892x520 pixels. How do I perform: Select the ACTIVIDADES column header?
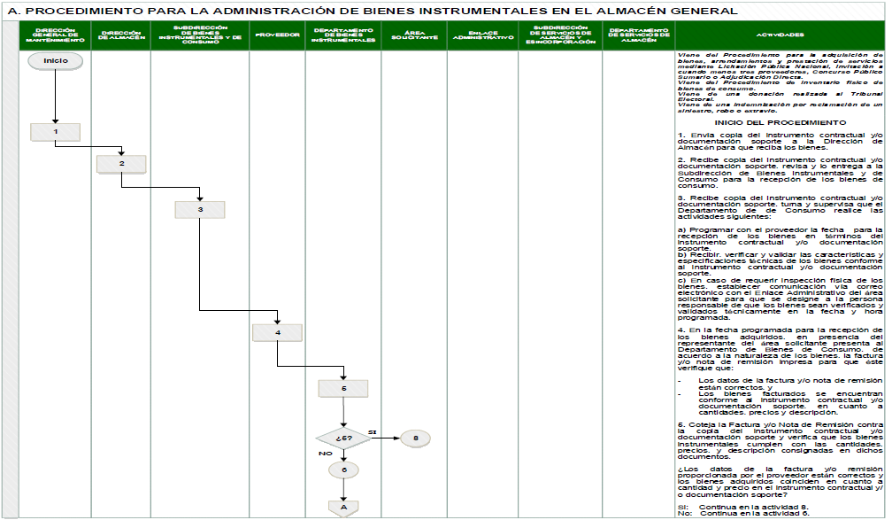[776, 35]
